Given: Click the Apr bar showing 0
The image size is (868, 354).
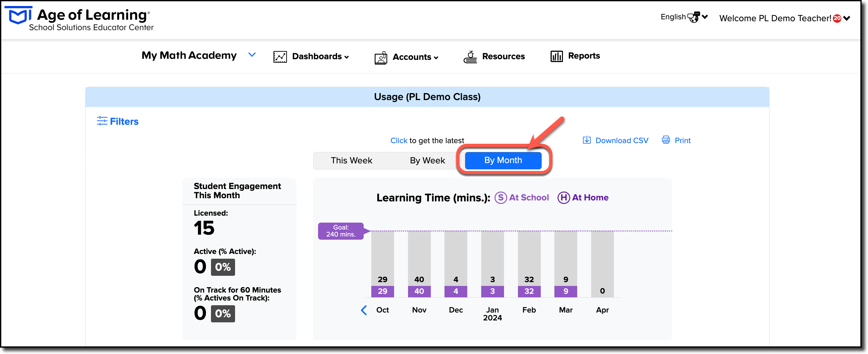Looking at the screenshot, I should pos(602,264).
